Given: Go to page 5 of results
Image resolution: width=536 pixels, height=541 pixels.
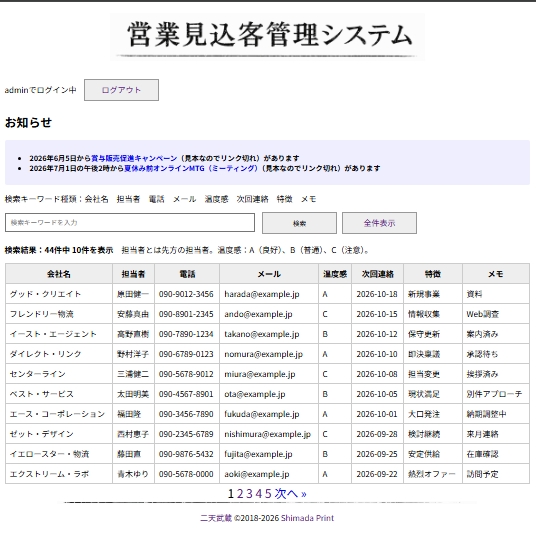Looking at the screenshot, I should pos(268,494).
